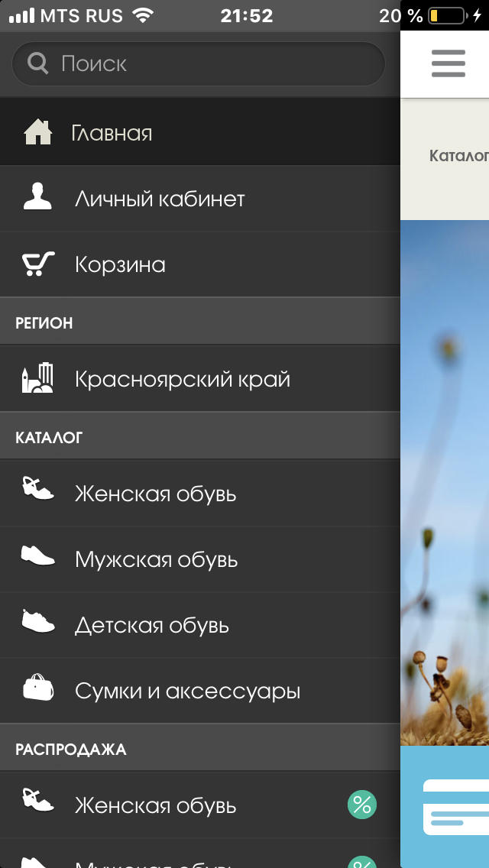Open Мужская обувь catalog category
489x868 pixels.
pyautogui.click(x=157, y=560)
